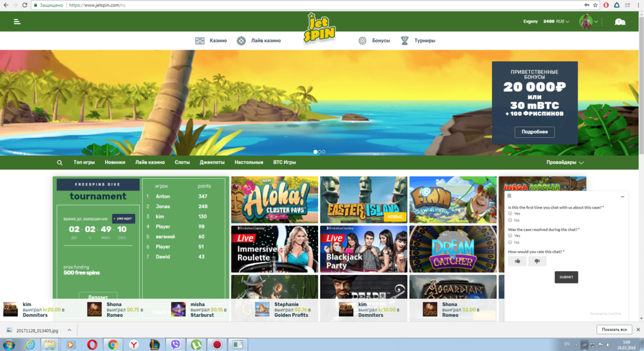The height and width of the screenshot is (351, 644).
Task: Open the Слоты category
Action: (182, 162)
